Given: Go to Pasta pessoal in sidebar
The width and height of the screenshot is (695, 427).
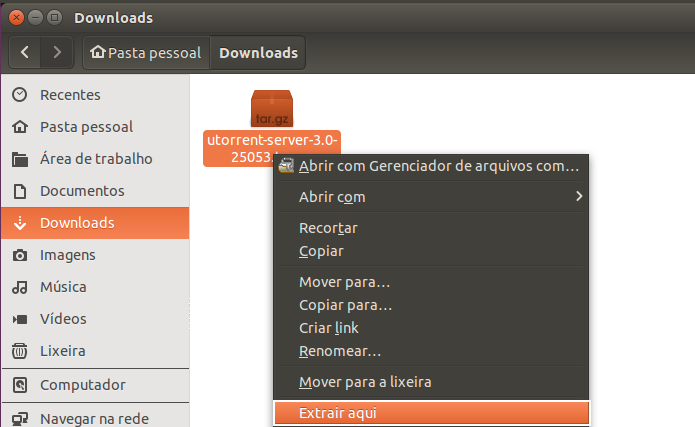Looking at the screenshot, I should [x=95, y=127].
